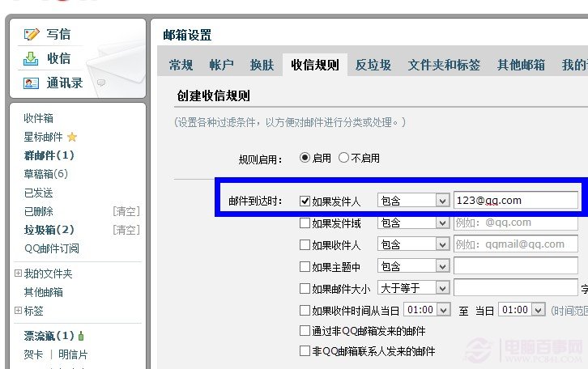The image size is (588, 369).
Task: Click the sender domain field with @qq.com placeholder
Action: point(516,223)
